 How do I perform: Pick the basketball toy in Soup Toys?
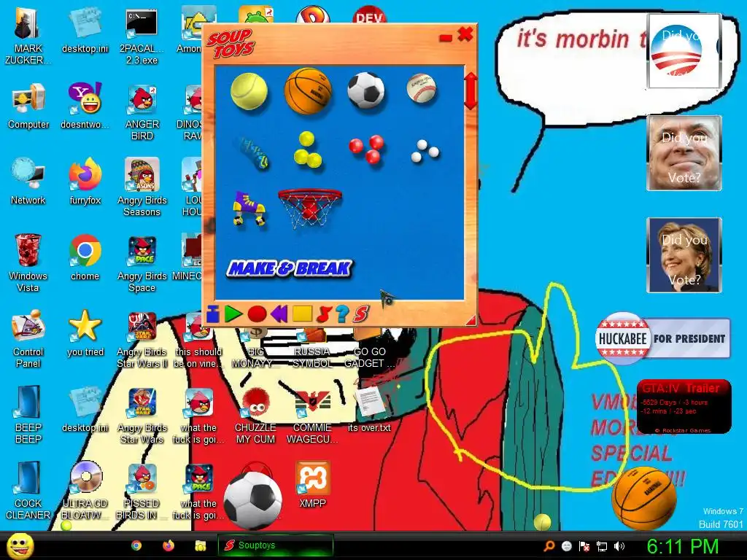point(308,90)
